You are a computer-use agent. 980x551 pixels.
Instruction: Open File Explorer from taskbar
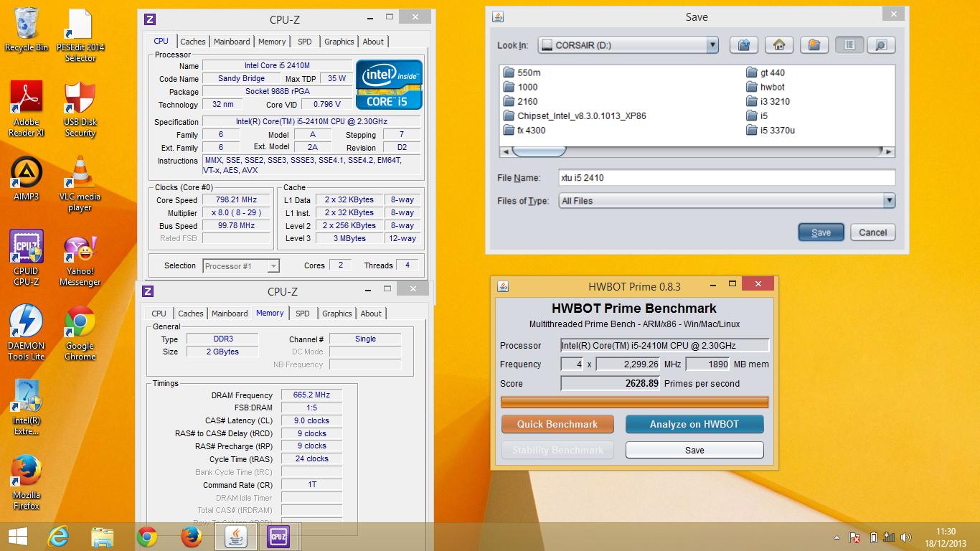pyautogui.click(x=103, y=537)
